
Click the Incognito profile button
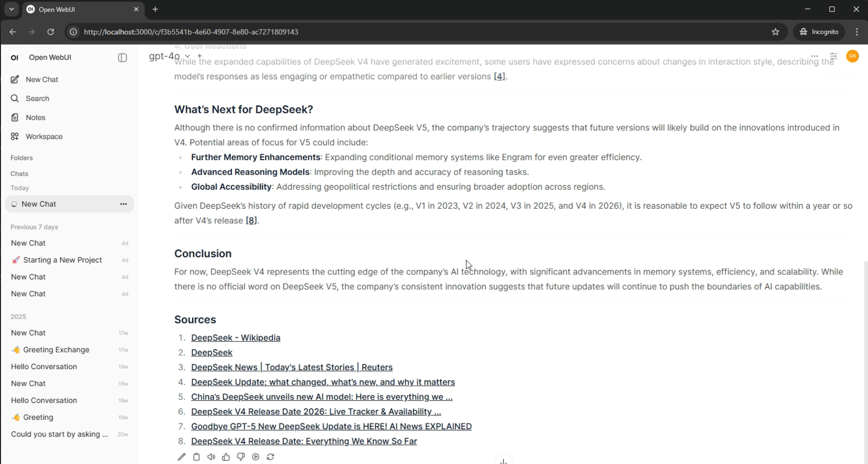(x=819, y=32)
